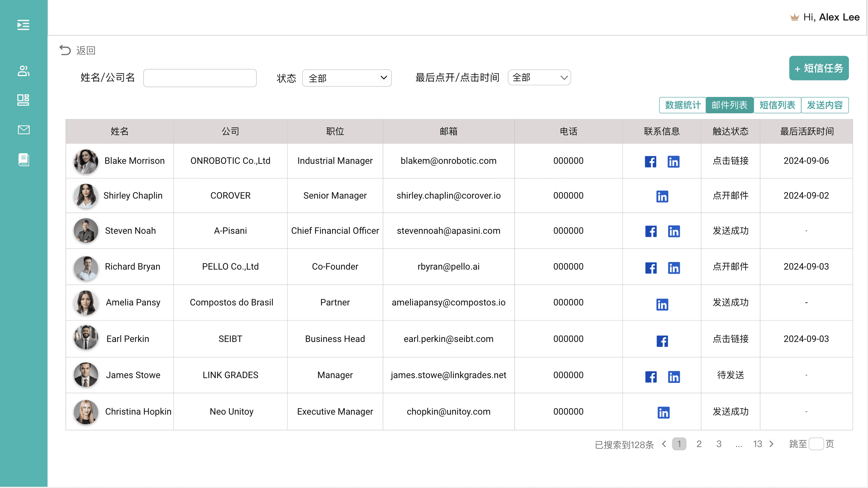Screen dimensions: 868x488
Task: Go to the next page arrow
Action: [772, 444]
